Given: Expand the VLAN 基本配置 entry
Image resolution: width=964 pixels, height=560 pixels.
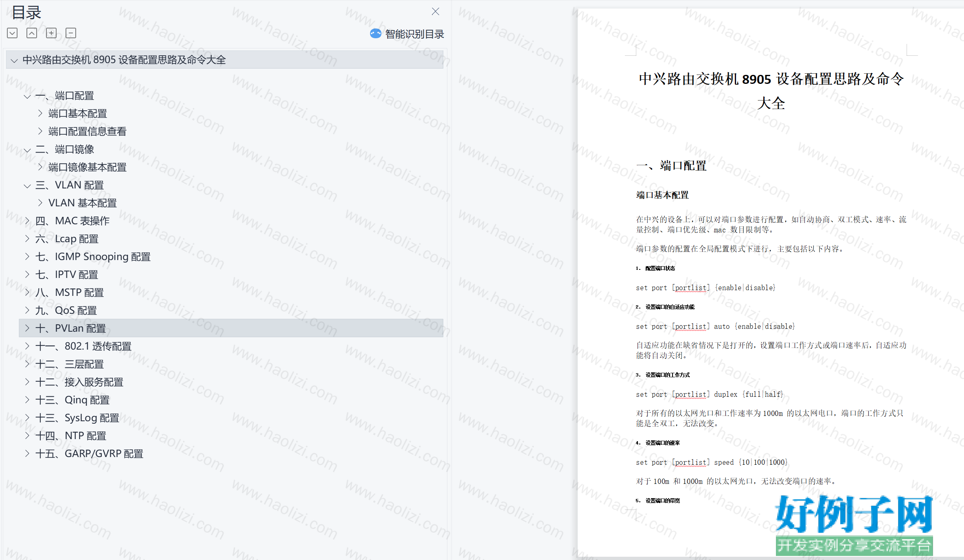Looking at the screenshot, I should pos(40,203).
